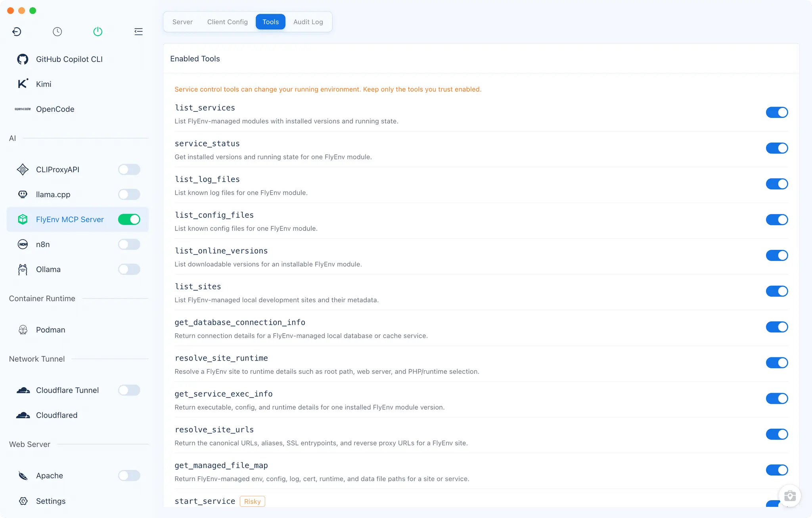
Task: Enable the CLIProxyAPI service switch
Action: tap(129, 169)
